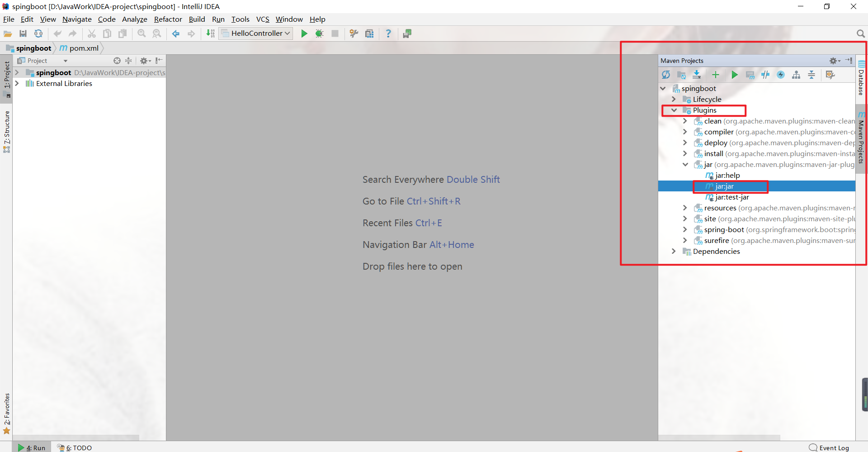Click the Cut scissors icon
Screen dimensions: 868x452
point(92,33)
